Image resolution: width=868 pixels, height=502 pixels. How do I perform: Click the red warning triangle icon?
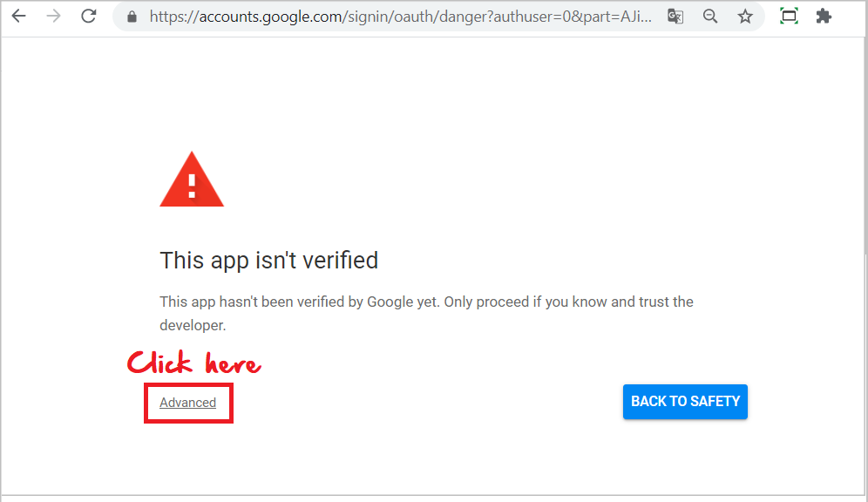coord(192,180)
